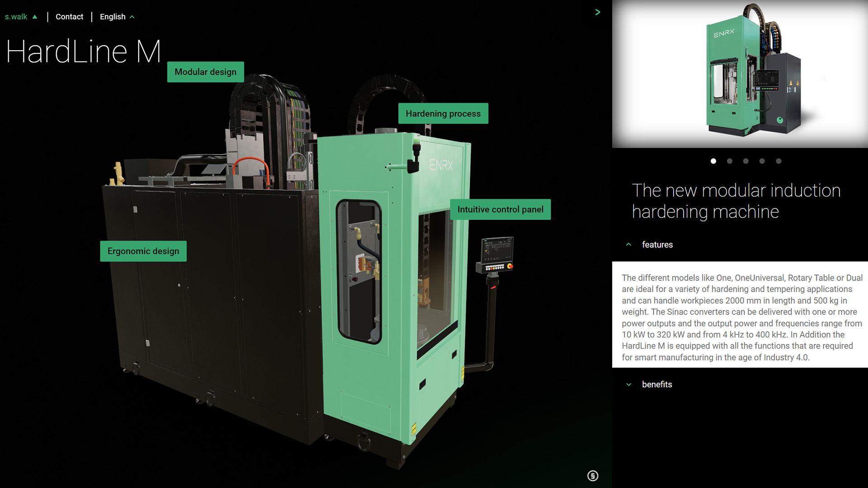868x488 pixels.
Task: Select the first carousel dot
Action: coord(713,161)
